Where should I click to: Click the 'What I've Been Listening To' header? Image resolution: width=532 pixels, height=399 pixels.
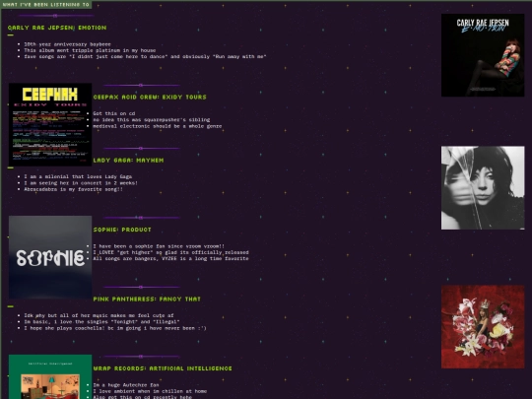[45, 5]
